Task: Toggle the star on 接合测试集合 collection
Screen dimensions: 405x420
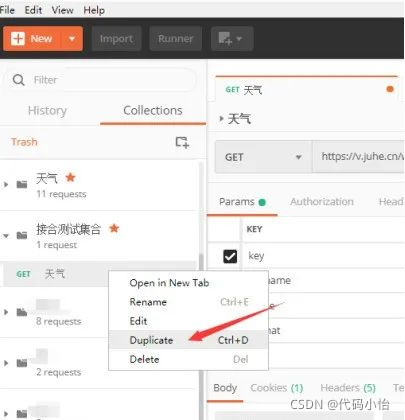Action: click(114, 228)
